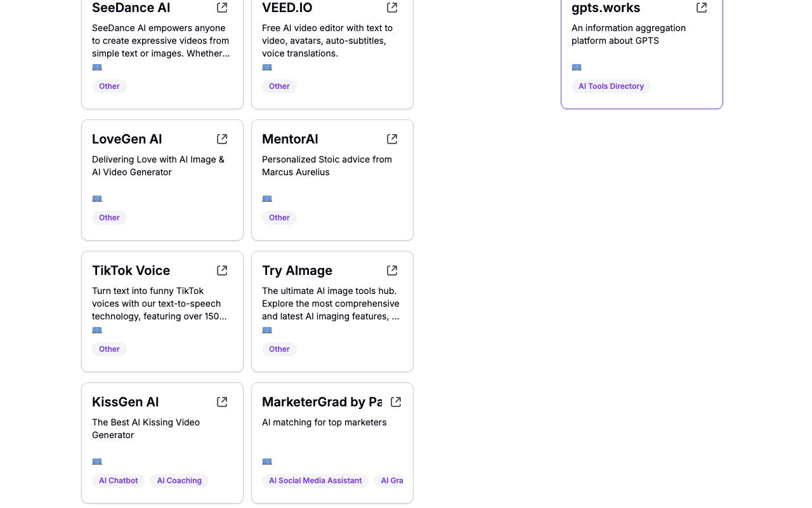
Task: Filter by AI Coaching tag on KissGen AI
Action: (x=180, y=481)
